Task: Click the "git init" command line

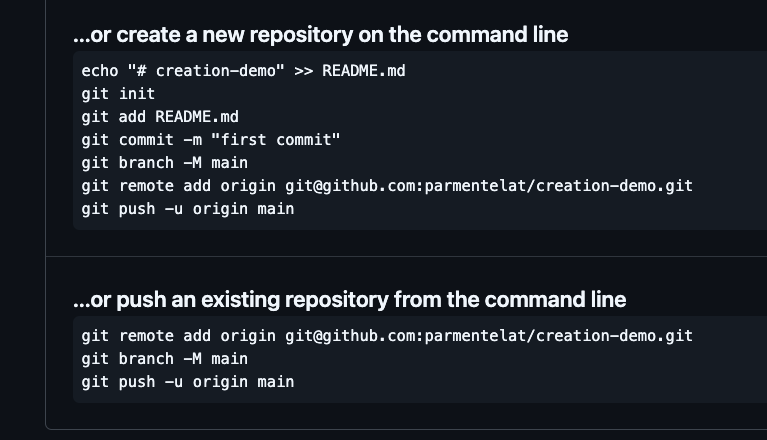Action: point(118,94)
